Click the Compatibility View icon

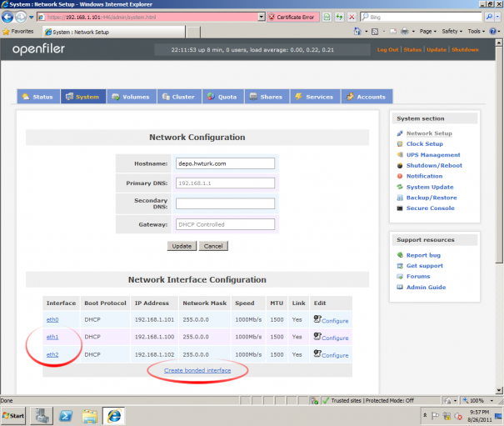pyautogui.click(x=327, y=17)
